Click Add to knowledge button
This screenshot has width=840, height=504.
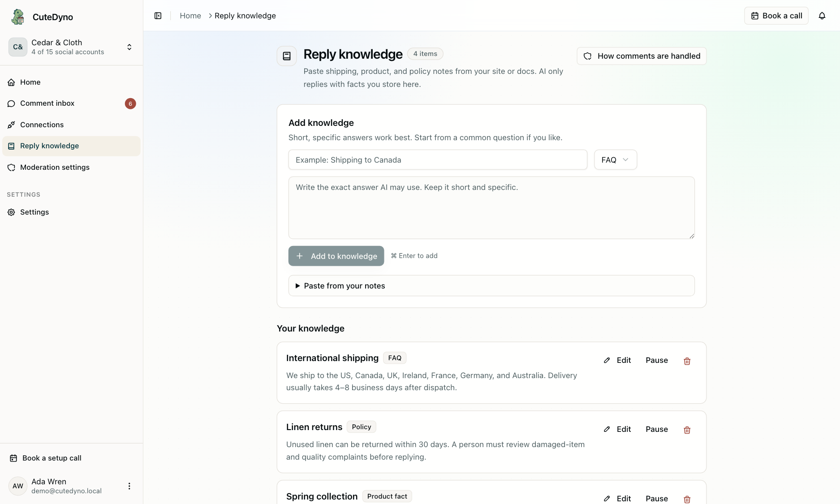click(x=336, y=256)
